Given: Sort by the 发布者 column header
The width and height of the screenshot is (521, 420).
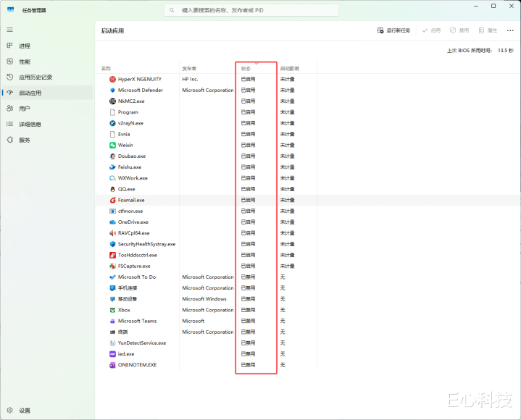Looking at the screenshot, I should [x=189, y=68].
